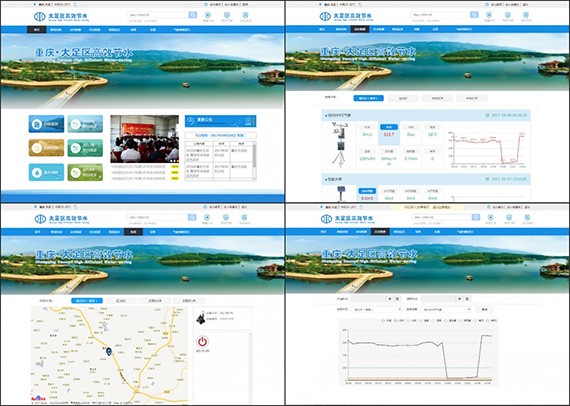Open the olive-green tile on the homepage
The image size is (570, 406).
coord(85,172)
